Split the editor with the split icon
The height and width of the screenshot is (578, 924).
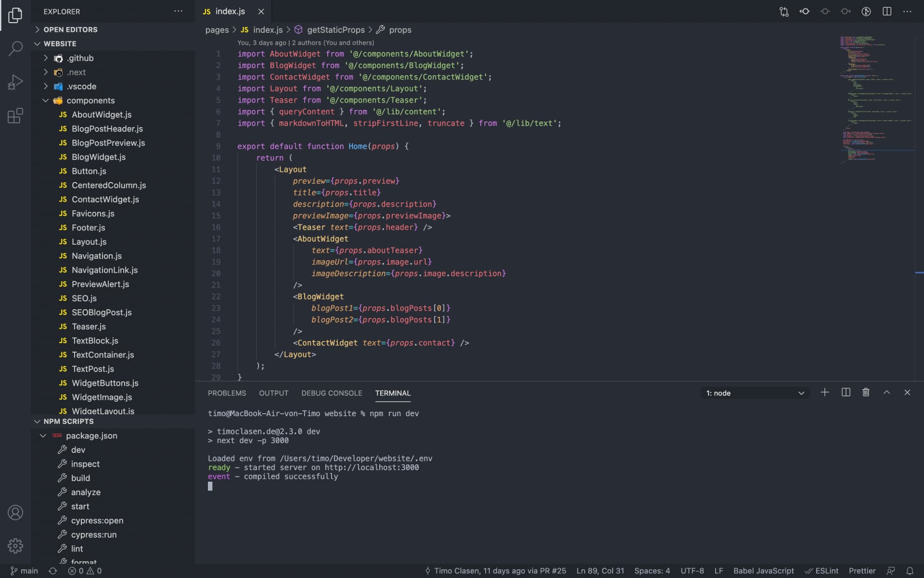886,11
